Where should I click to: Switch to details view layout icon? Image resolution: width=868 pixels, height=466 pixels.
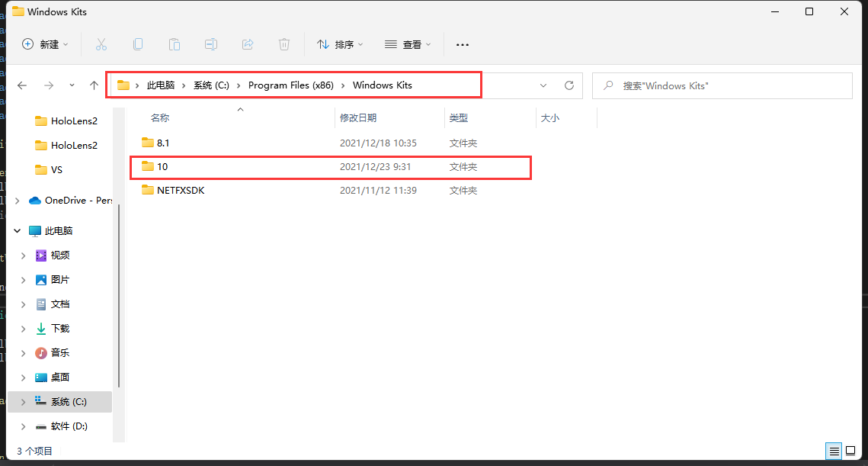click(834, 451)
